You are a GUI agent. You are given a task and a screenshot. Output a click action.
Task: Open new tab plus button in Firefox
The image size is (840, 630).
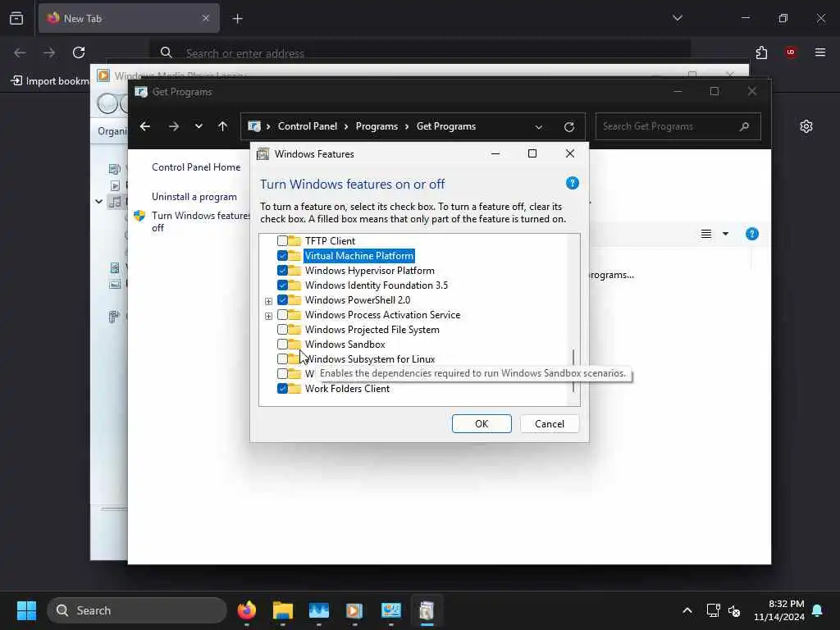238,19
